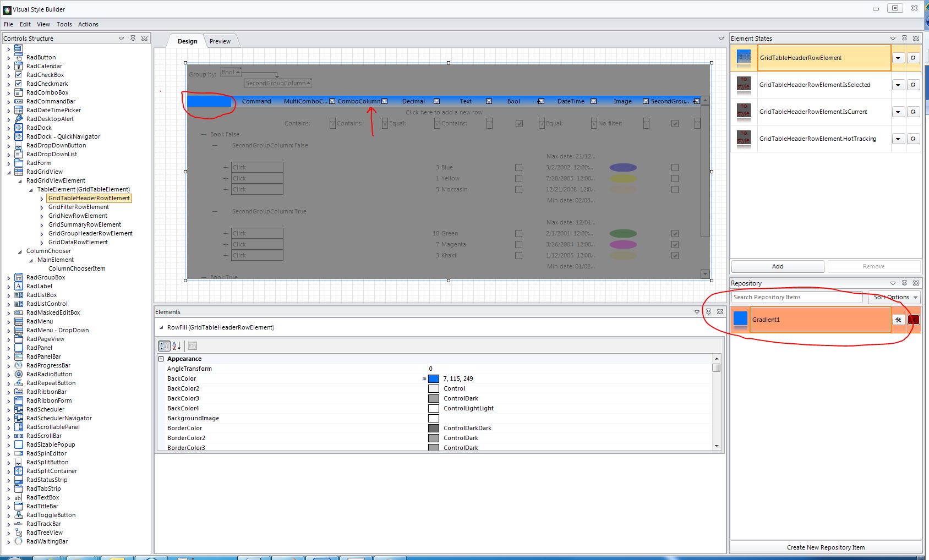Expand the GridFilterRowElement node
The width and height of the screenshot is (929, 560).
coord(42,207)
